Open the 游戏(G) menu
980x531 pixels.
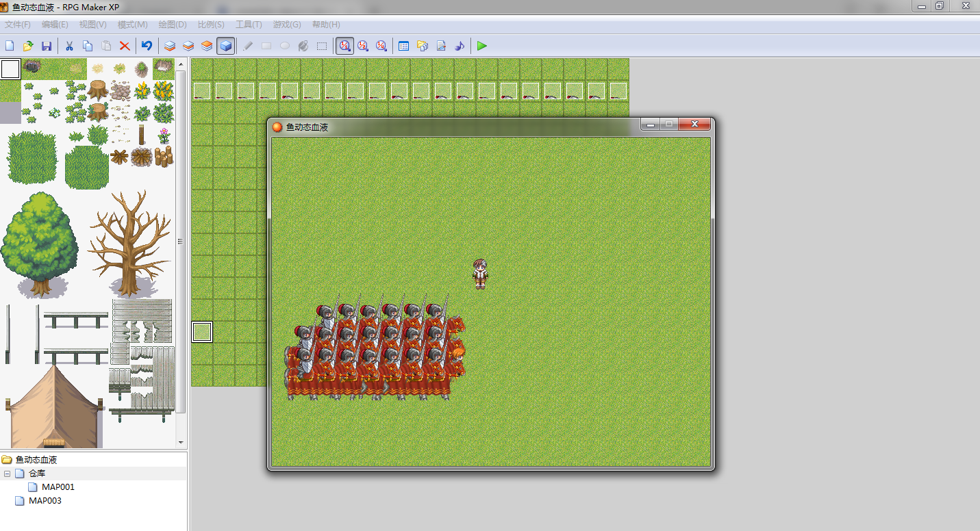pyautogui.click(x=287, y=25)
